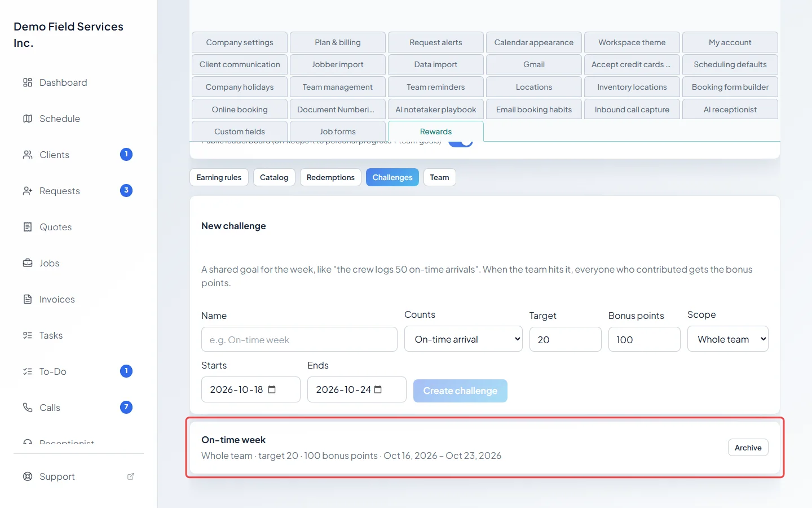The width and height of the screenshot is (812, 508).
Task: Open the Booking form builder tab
Action: [730, 87]
